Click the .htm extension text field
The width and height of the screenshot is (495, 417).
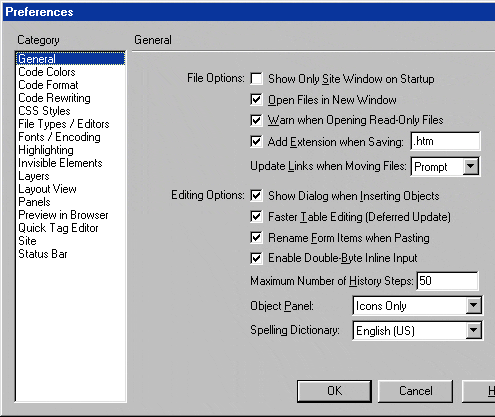click(445, 141)
